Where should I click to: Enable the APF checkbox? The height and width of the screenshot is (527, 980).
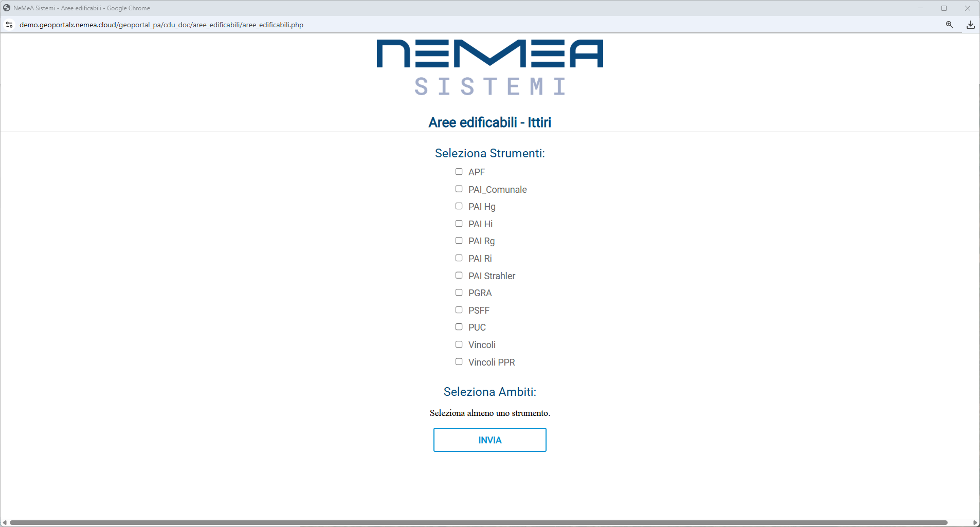tap(459, 172)
